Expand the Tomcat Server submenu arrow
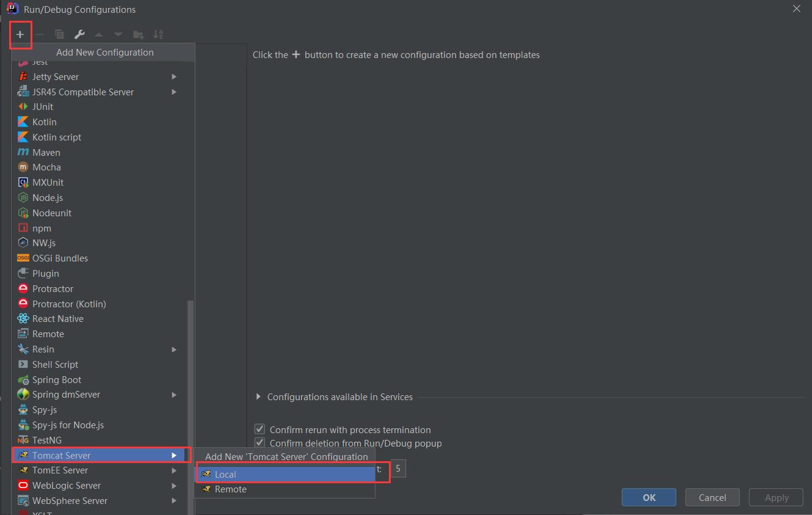 pos(174,455)
